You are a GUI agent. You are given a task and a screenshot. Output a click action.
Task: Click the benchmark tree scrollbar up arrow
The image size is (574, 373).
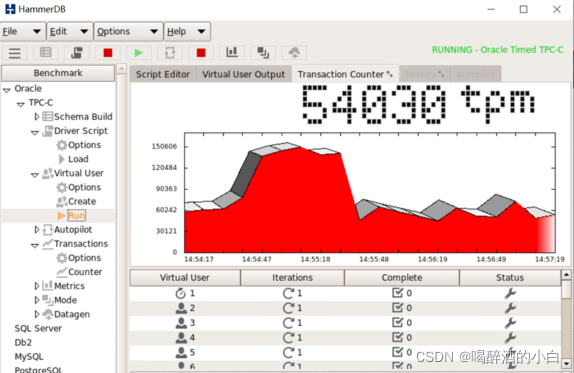(122, 69)
